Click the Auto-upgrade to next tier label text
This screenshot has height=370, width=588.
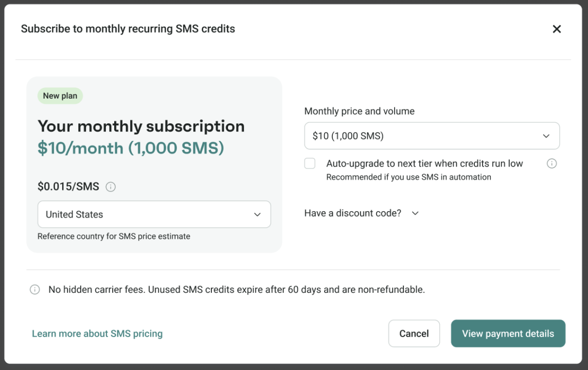click(424, 164)
